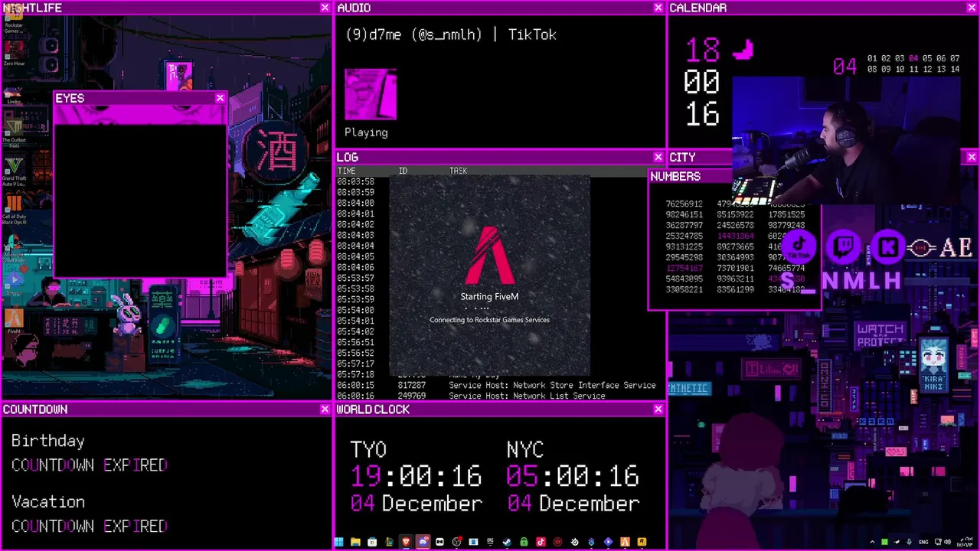Screen dimensions: 980x551
Task: Click the 'Vacation' countdown label
Action: pos(47,502)
